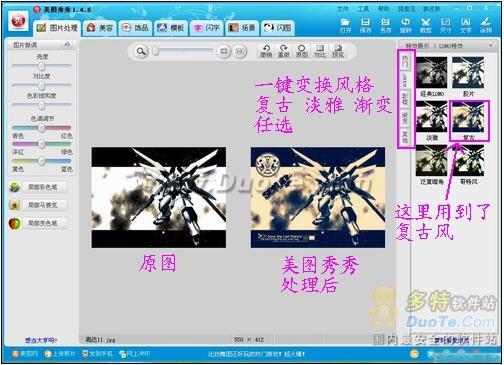The width and height of the screenshot is (504, 365).
Task: Select the Crop (裁剪) scissors icon
Action: [x=425, y=26]
